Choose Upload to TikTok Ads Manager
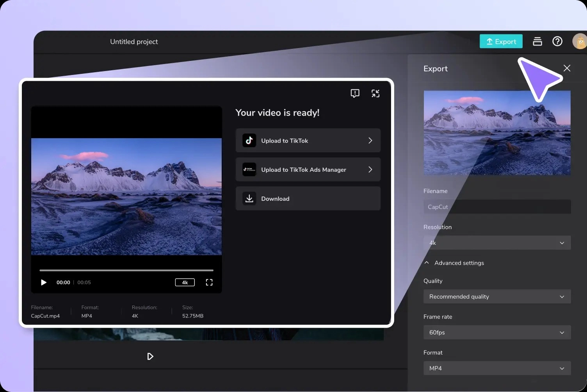Image resolution: width=587 pixels, height=392 pixels. point(308,169)
